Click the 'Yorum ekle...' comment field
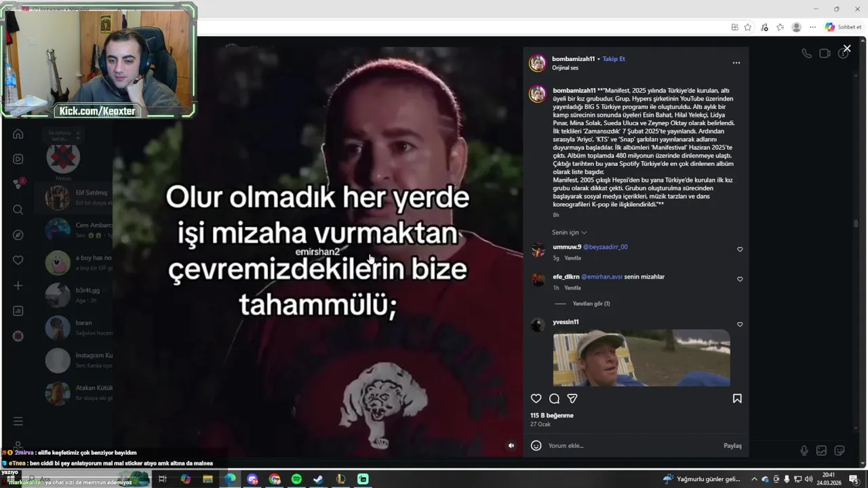 (631, 445)
